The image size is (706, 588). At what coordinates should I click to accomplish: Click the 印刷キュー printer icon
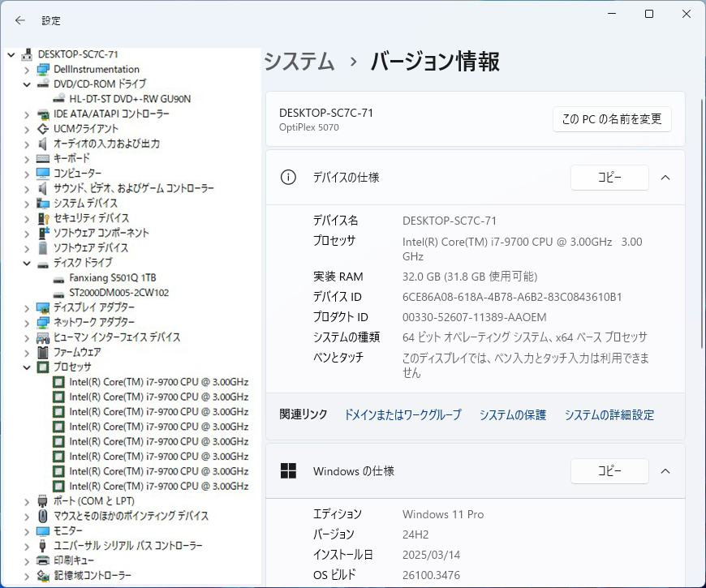43,560
